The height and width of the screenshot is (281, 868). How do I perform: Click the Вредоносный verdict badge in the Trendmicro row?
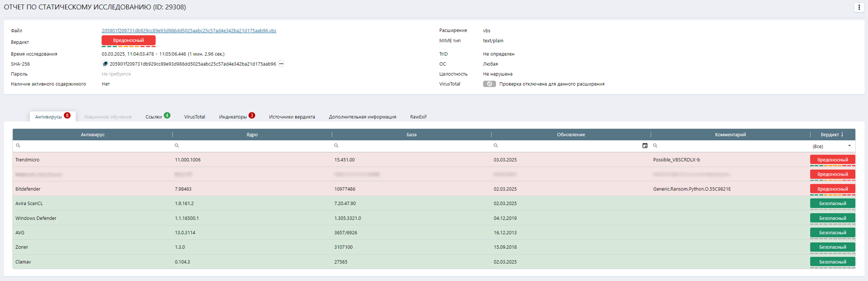[832, 160]
